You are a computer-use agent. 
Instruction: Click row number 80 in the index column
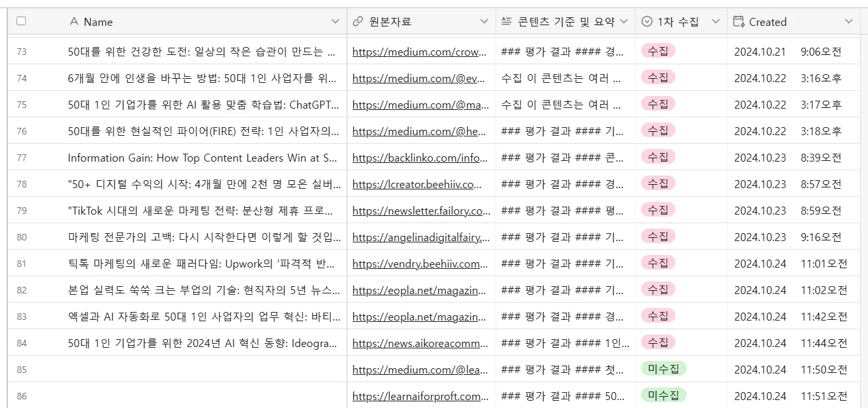[x=21, y=236]
